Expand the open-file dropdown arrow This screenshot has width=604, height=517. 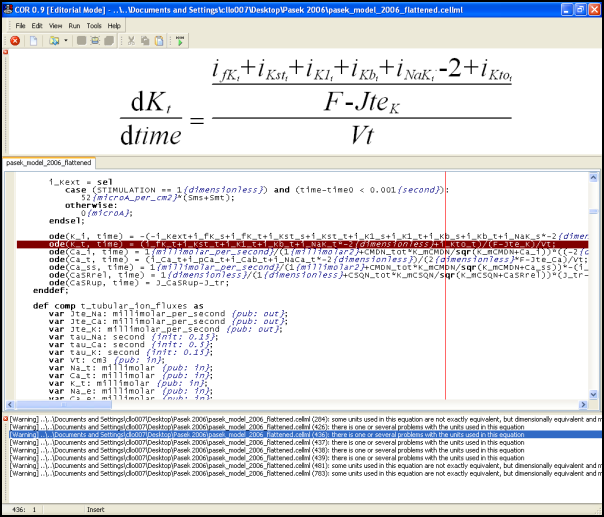click(66, 40)
